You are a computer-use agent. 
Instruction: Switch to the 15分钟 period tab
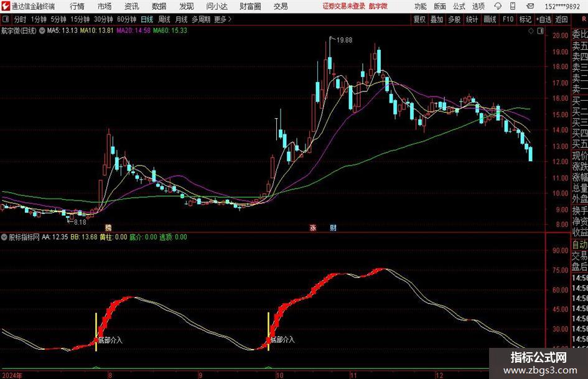click(80, 19)
